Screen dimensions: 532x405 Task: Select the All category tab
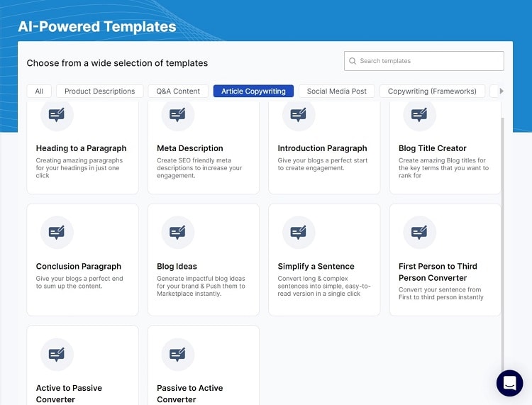coord(39,91)
